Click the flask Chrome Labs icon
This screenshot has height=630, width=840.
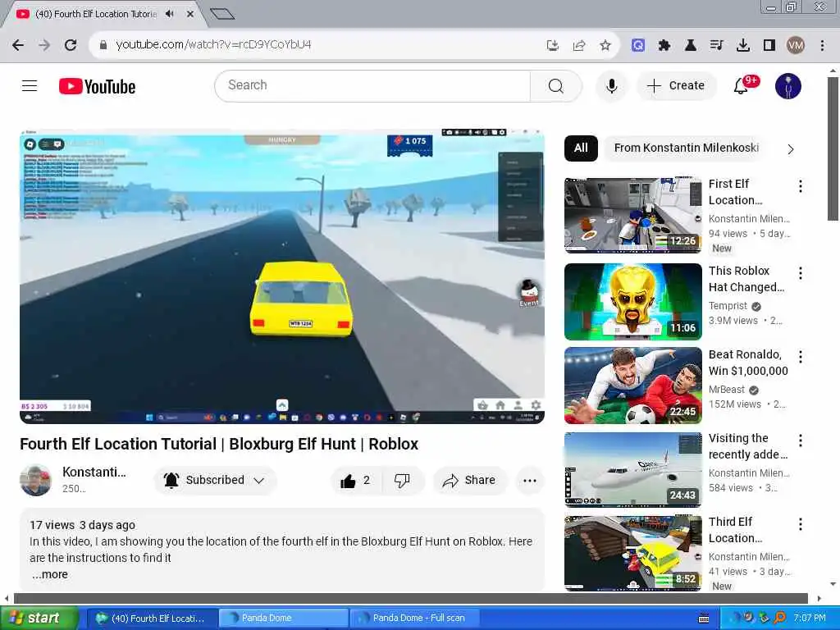point(691,45)
